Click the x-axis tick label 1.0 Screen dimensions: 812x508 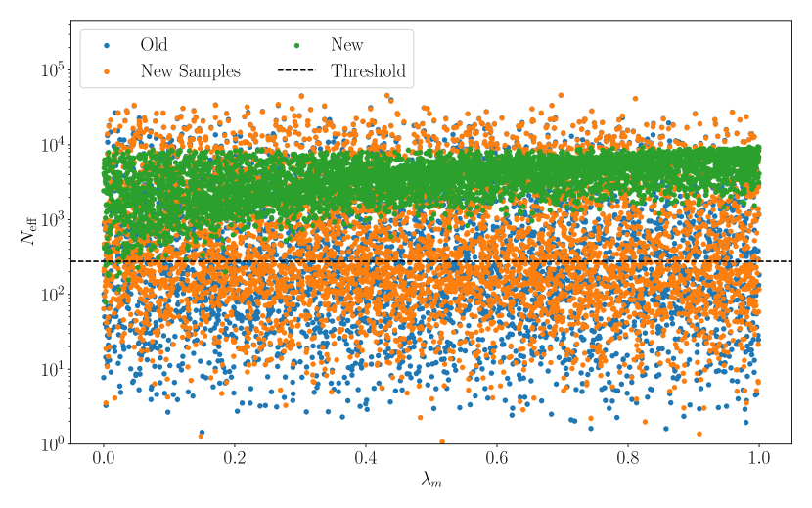[759, 458]
